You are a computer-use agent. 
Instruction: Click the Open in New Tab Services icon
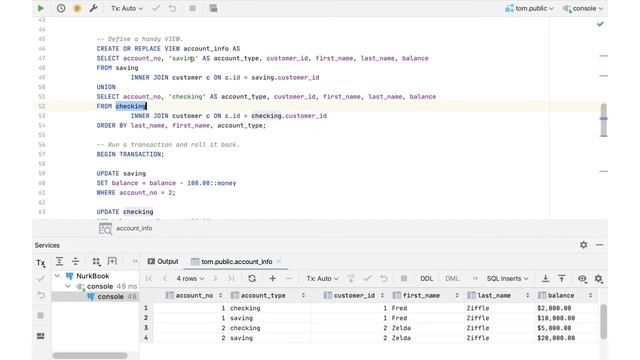coord(112,261)
